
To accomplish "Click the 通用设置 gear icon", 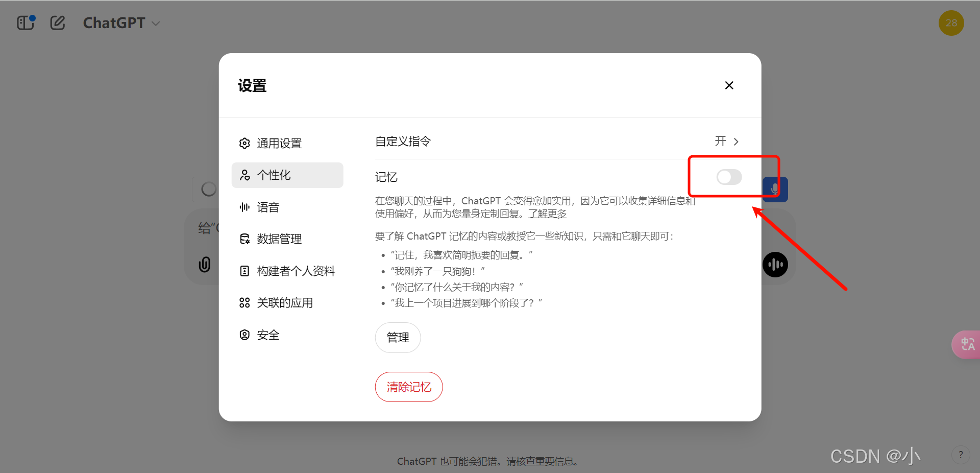I will click(x=244, y=144).
